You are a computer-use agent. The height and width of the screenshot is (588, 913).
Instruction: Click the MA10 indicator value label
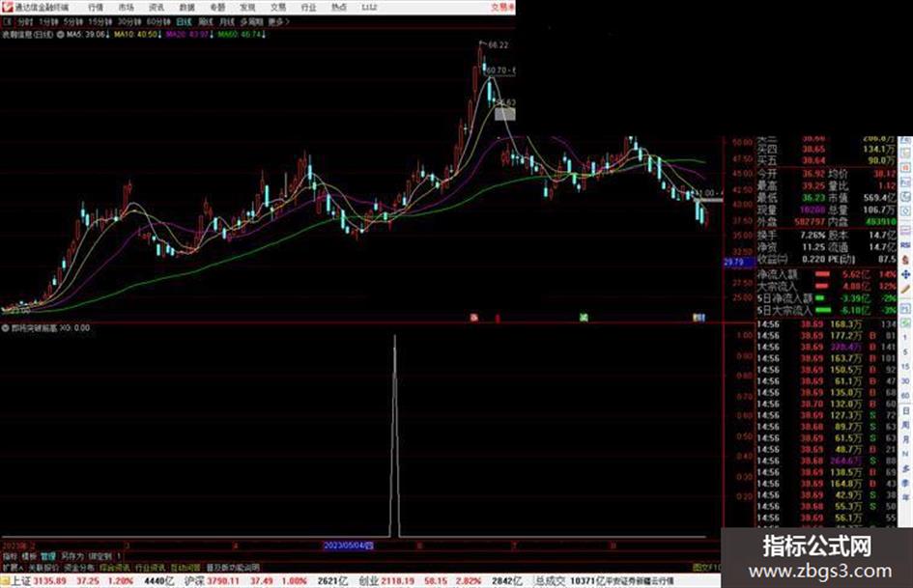(138, 35)
